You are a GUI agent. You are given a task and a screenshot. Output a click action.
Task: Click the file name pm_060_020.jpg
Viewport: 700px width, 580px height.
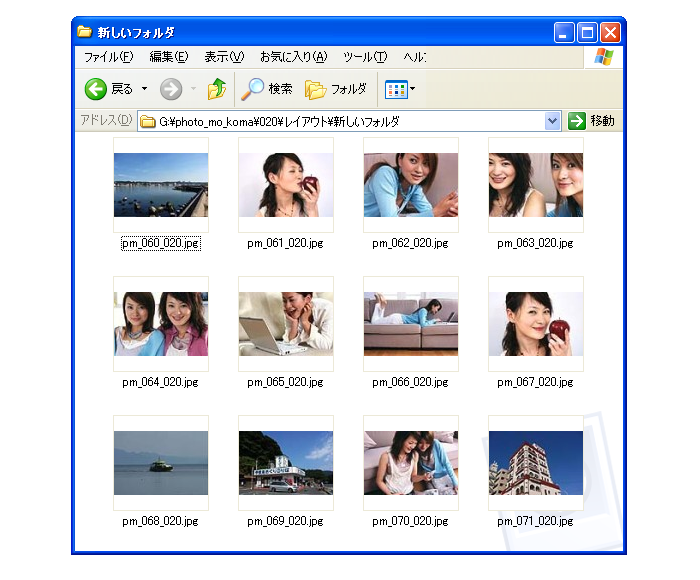tap(161, 243)
